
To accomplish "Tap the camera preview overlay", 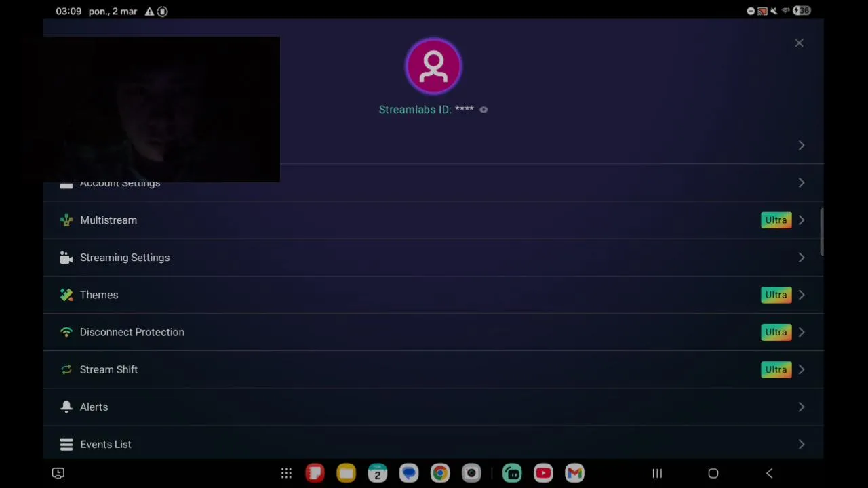I will pyautogui.click(x=161, y=110).
